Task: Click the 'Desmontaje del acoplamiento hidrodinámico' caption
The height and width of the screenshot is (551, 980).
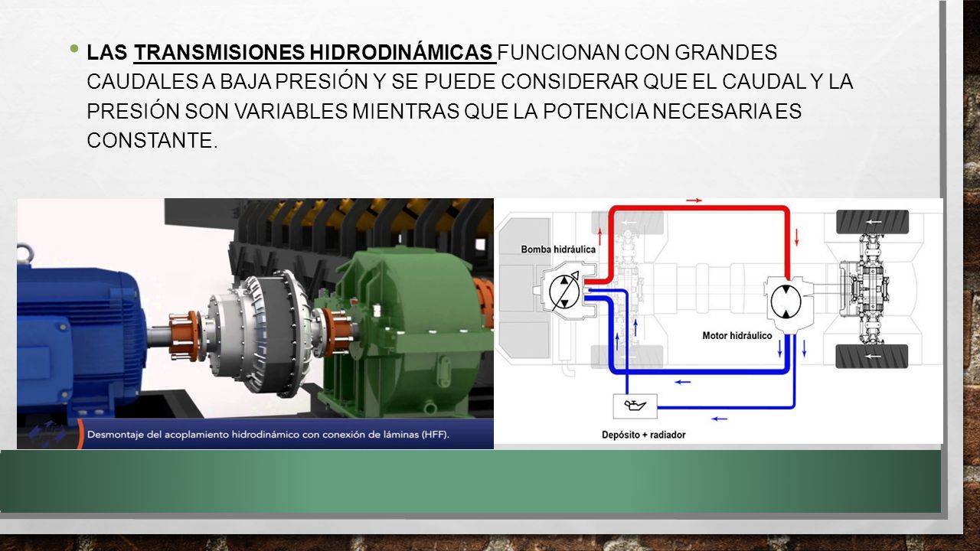Action: [268, 434]
